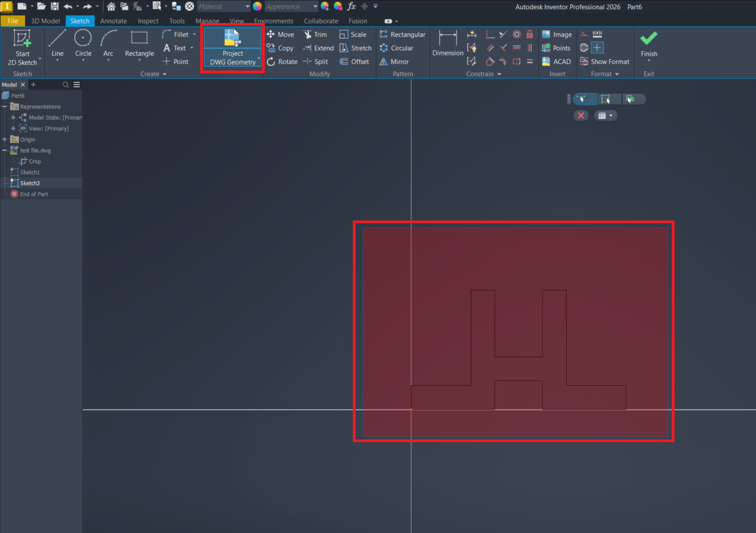Add a new browser panel tab

33,85
